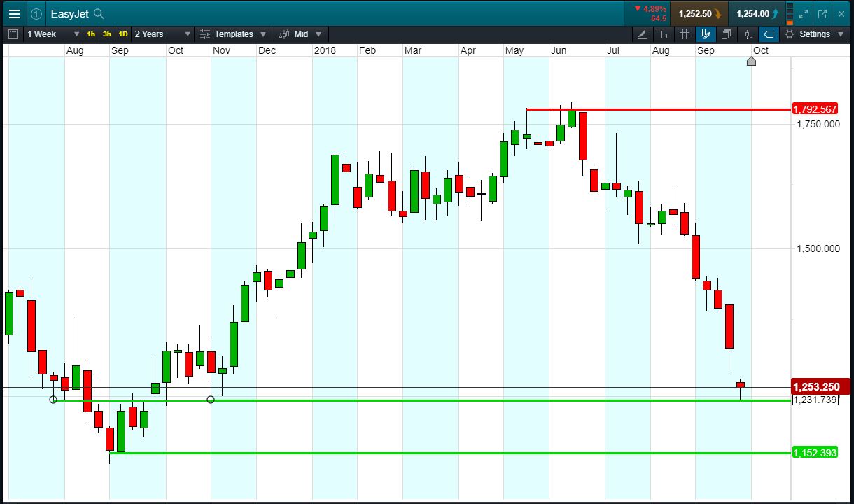854x504 pixels.
Task: Open the technical indicators triangle icon
Action: point(643,34)
